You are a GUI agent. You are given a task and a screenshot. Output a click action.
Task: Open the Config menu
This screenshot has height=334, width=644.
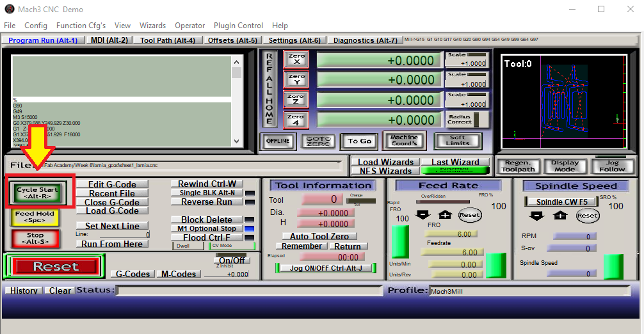[36, 26]
